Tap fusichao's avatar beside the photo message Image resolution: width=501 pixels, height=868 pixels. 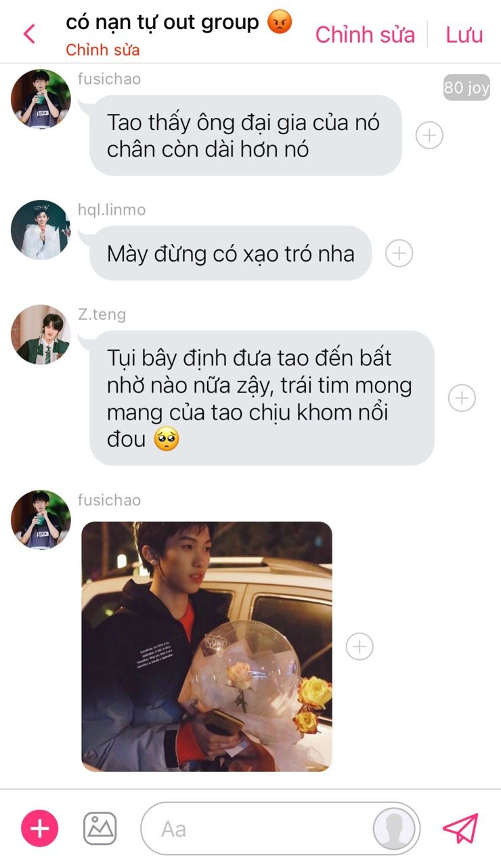pos(41,520)
